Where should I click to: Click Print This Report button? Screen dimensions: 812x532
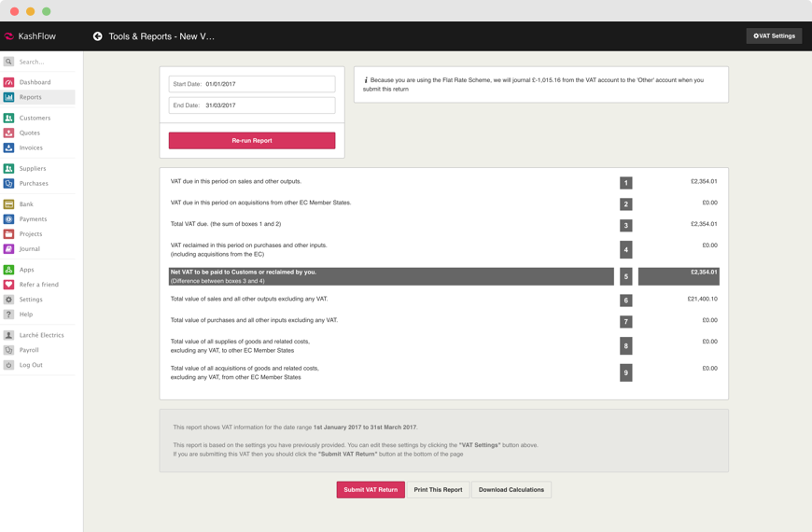438,490
